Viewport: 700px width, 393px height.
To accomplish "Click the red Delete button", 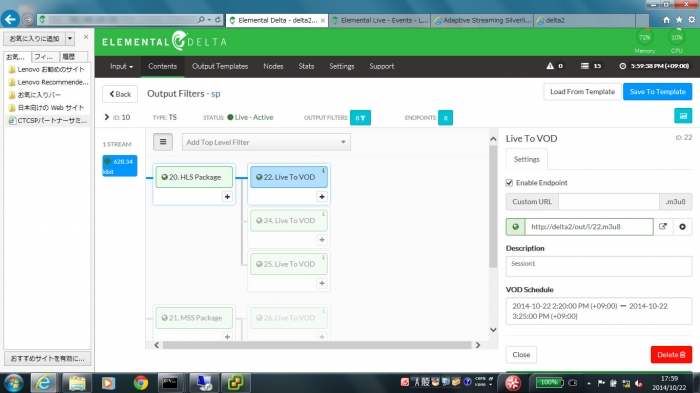I will pyautogui.click(x=671, y=355).
